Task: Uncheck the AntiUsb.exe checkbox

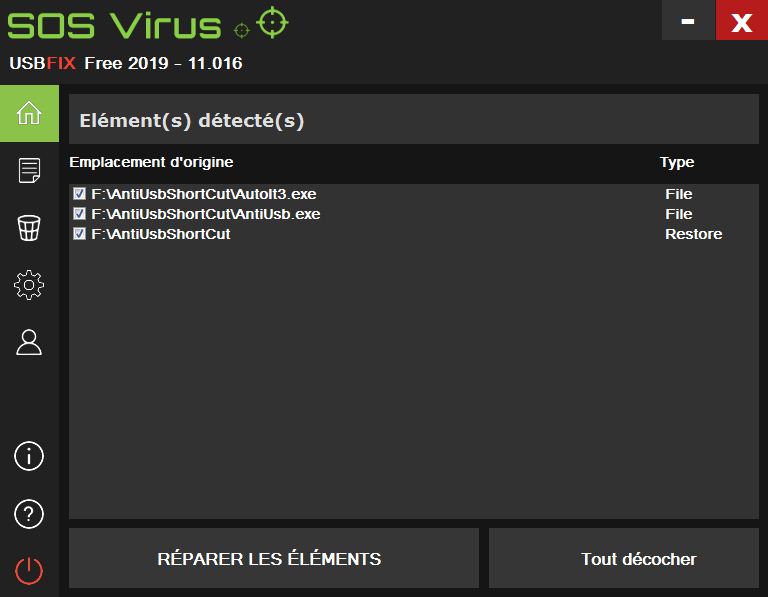Action: 79,214
